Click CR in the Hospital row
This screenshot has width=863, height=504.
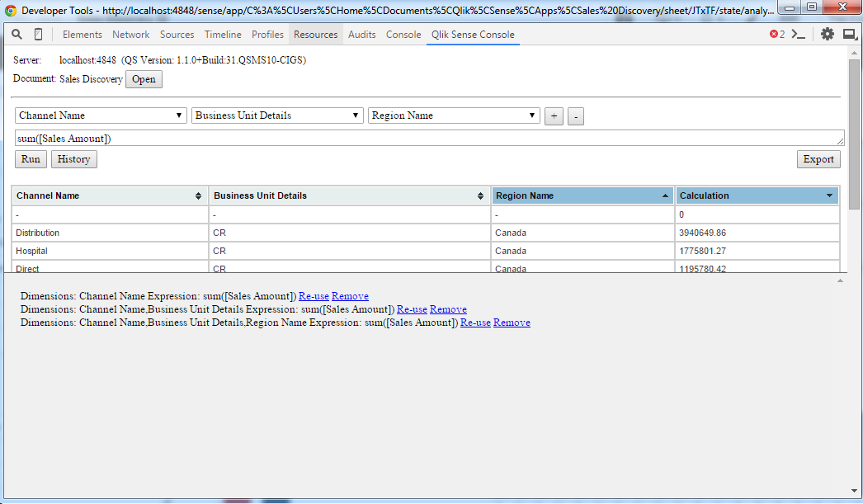point(350,251)
